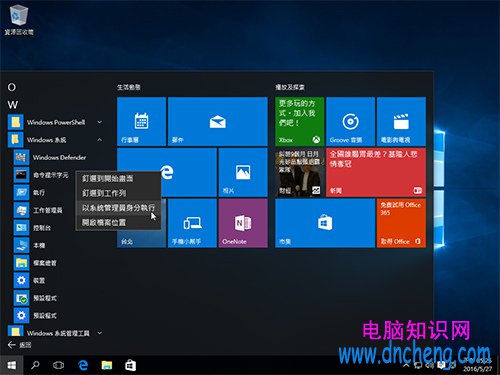Open File Explorer from the taskbar
Screen dimensions: 500x375
click(x=107, y=365)
